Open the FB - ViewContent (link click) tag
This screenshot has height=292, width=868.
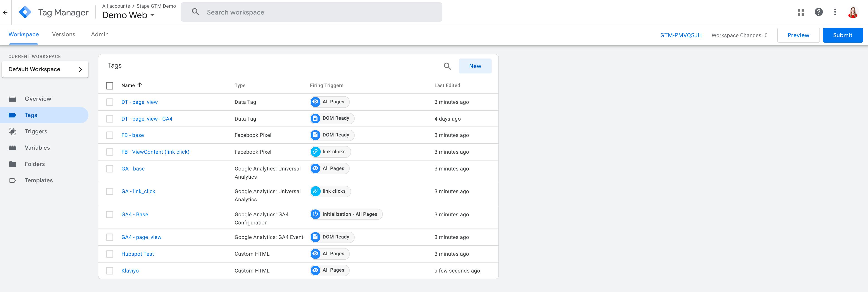click(x=155, y=152)
